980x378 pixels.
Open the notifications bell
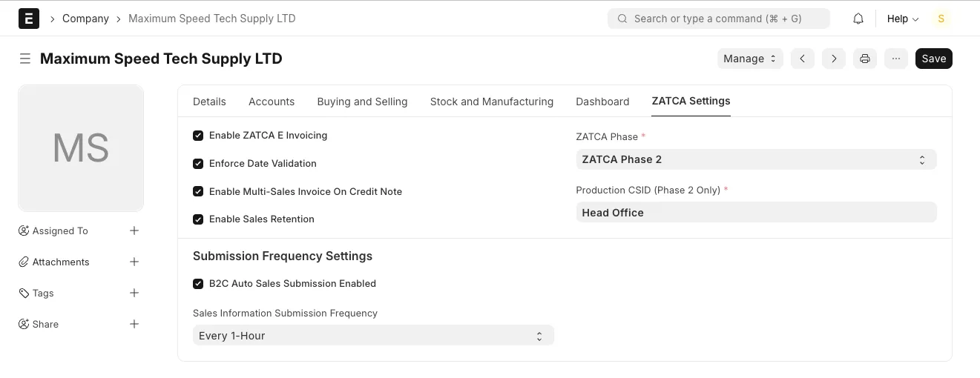858,19
